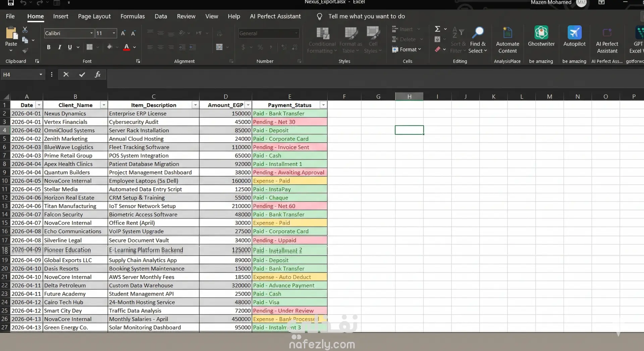Viewport: 644px width, 351px height.
Task: Cancel formula bar entry with X
Action: (66, 74)
